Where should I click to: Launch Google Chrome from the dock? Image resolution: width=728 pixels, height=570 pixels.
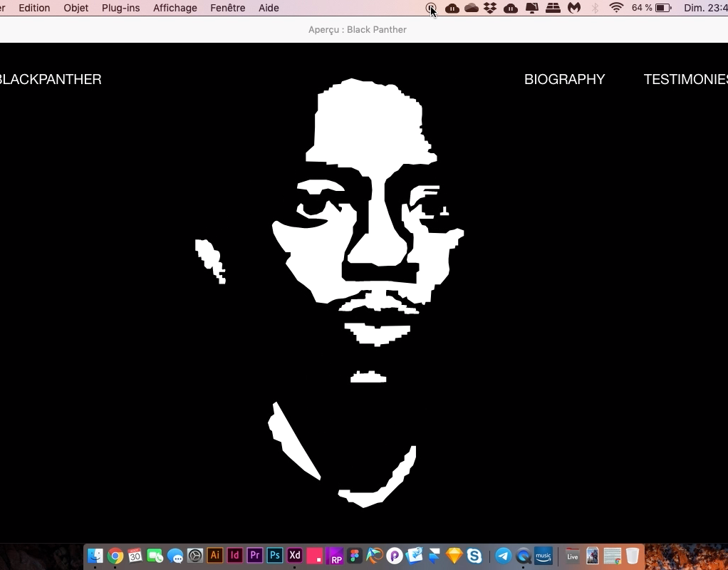(115, 556)
